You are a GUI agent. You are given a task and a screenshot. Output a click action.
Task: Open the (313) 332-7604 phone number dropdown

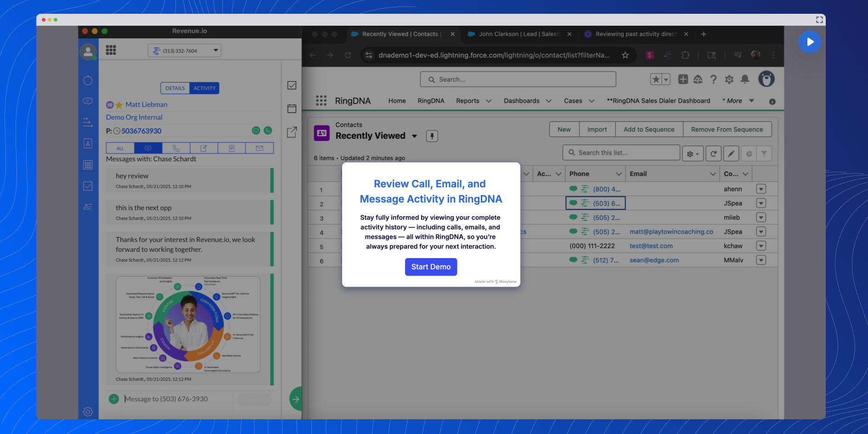coord(215,51)
